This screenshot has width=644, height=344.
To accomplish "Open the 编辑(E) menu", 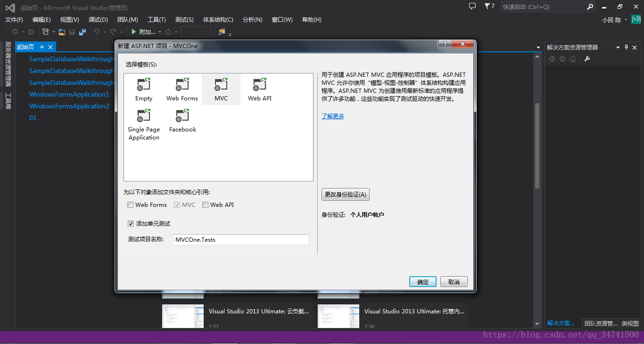I will 41,19.
